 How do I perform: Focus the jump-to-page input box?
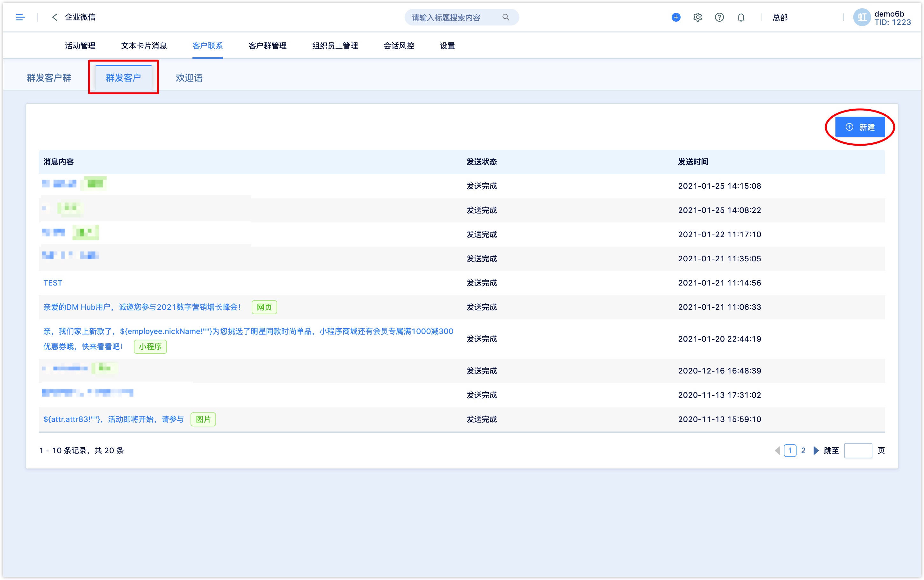tap(858, 450)
